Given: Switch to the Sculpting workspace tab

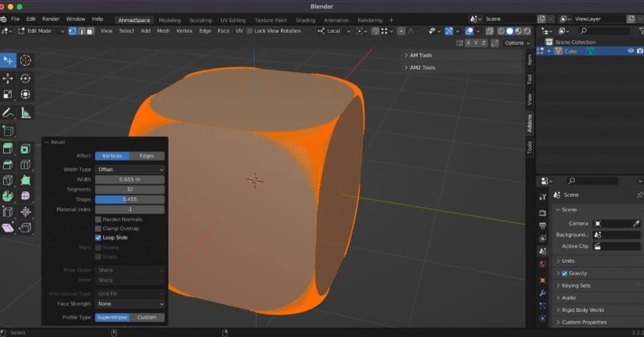Looking at the screenshot, I should click(201, 20).
